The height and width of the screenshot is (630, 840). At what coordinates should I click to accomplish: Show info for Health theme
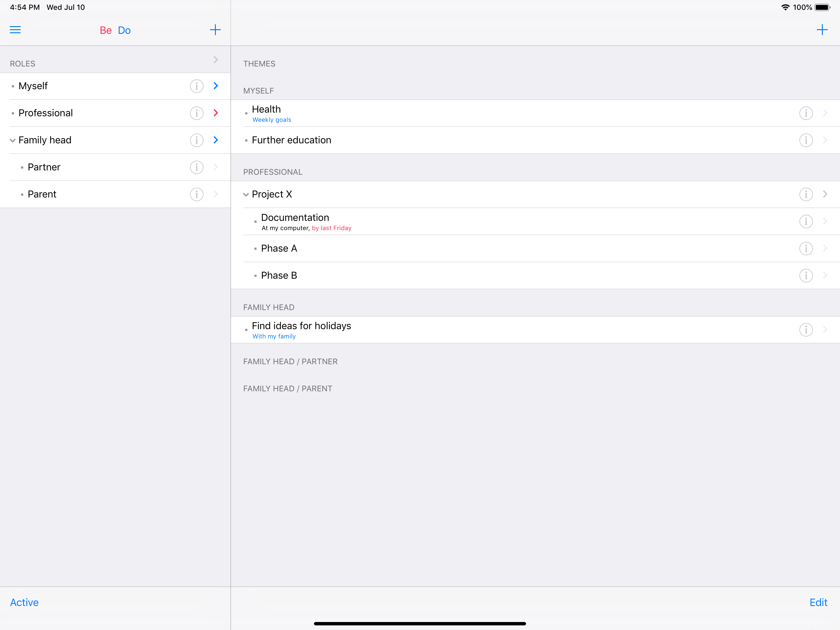pyautogui.click(x=806, y=113)
